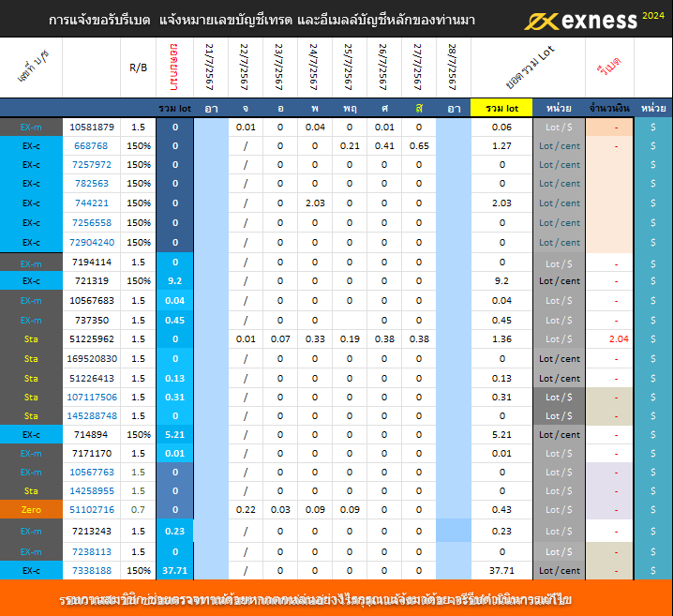Select account number 169520830
This screenshot has height=616, width=673.
(92, 359)
